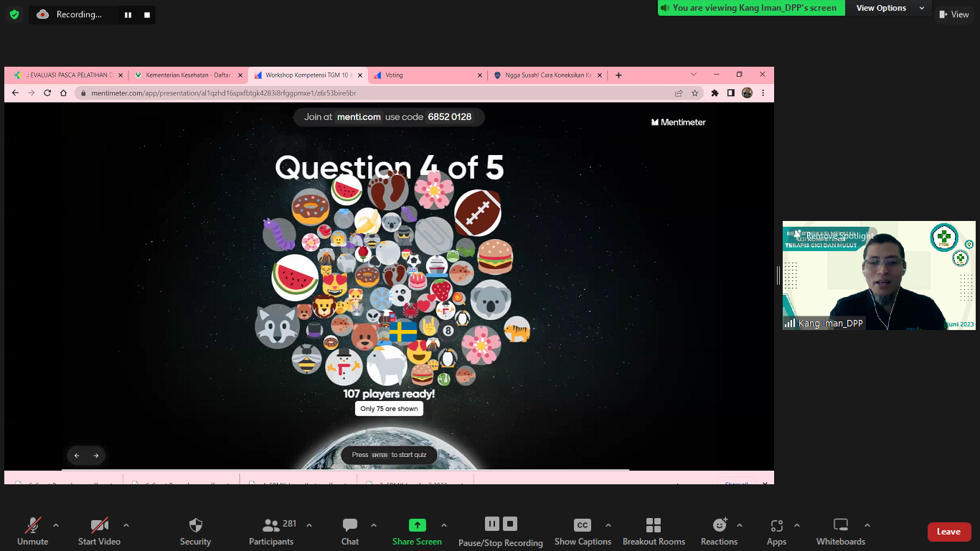Viewport: 980px width, 551px height.
Task: Open the Apps panel
Action: 776,532
